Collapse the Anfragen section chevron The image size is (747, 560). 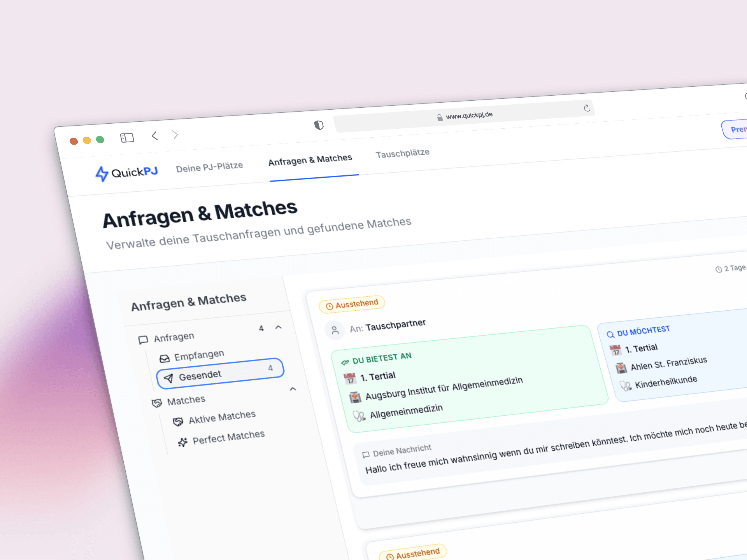point(279,327)
